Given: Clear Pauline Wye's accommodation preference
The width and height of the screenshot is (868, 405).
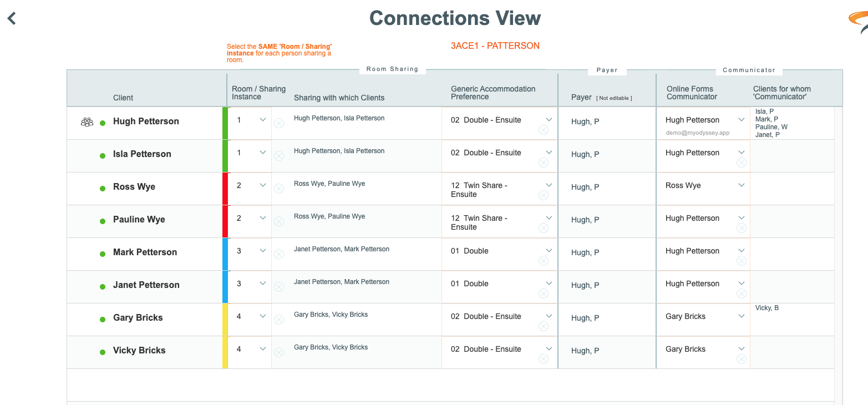Looking at the screenshot, I should (x=544, y=228).
